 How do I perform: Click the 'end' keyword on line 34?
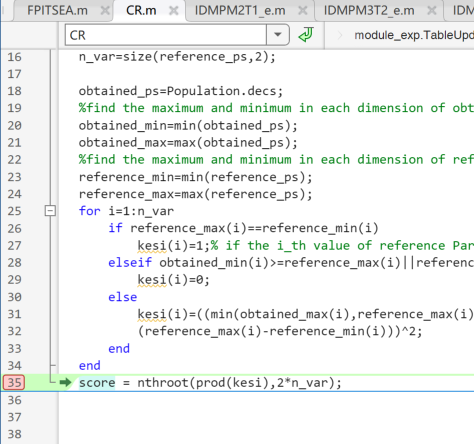pyautogui.click(x=89, y=366)
